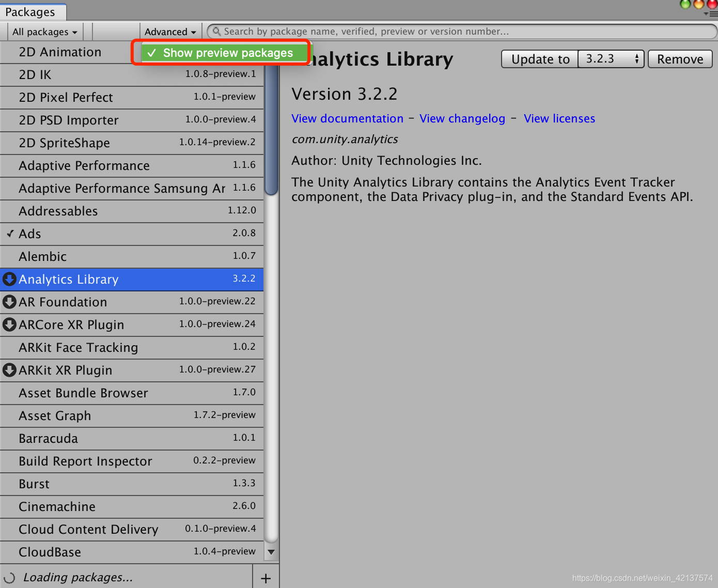Click the Author: Unity Technologies Inc. line
718x588 pixels.
tap(386, 161)
